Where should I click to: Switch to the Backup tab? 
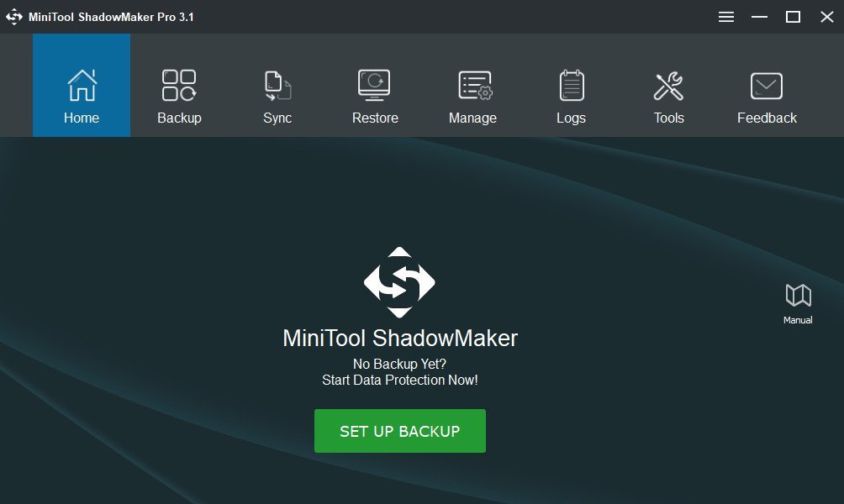click(x=179, y=85)
